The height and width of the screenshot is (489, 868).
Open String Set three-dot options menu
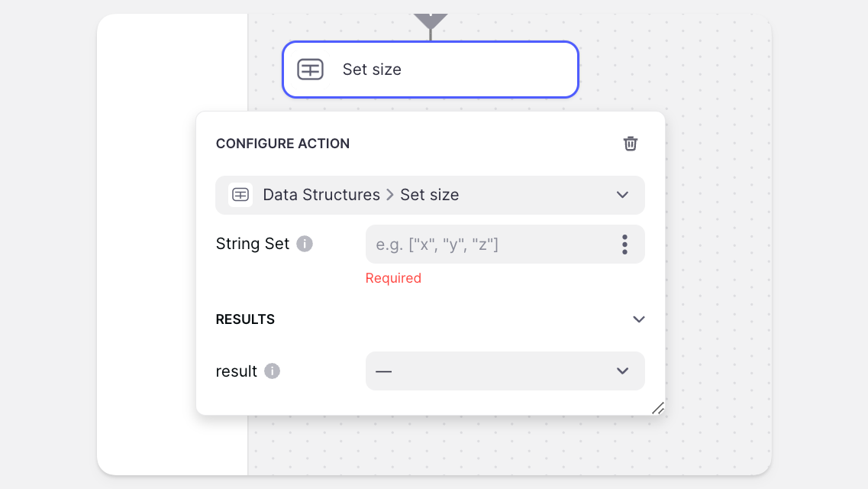[624, 244]
